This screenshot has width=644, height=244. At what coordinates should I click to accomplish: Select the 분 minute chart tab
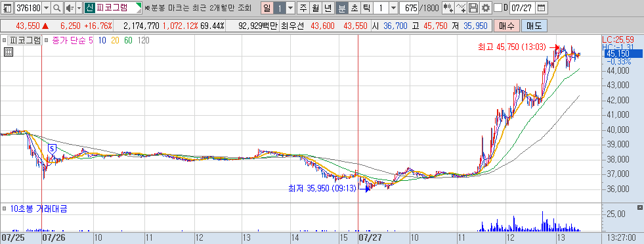(341, 8)
